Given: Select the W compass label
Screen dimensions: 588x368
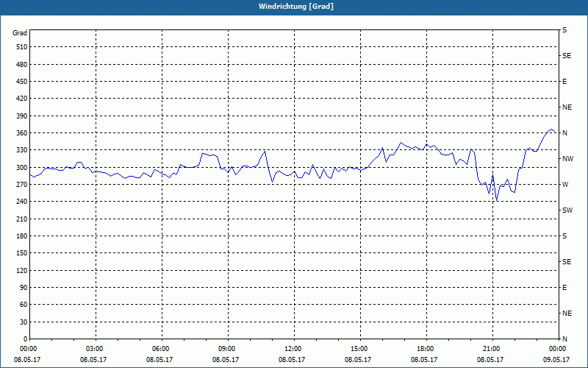Looking at the screenshot, I should click(x=565, y=185).
